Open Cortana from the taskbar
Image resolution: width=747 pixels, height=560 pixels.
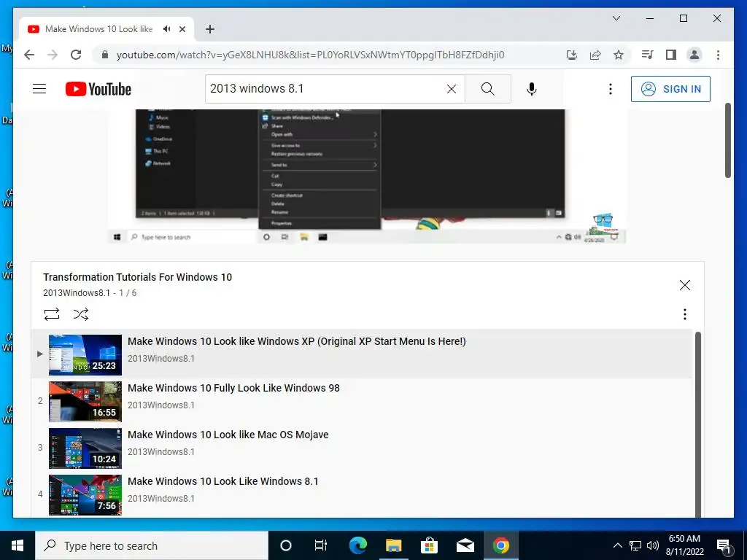[285, 545]
